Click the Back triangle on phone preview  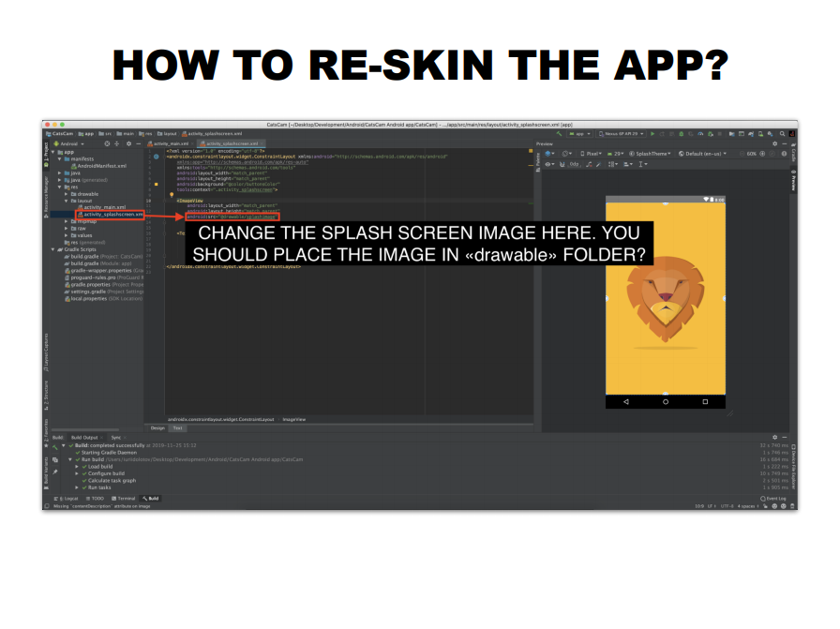tap(625, 402)
